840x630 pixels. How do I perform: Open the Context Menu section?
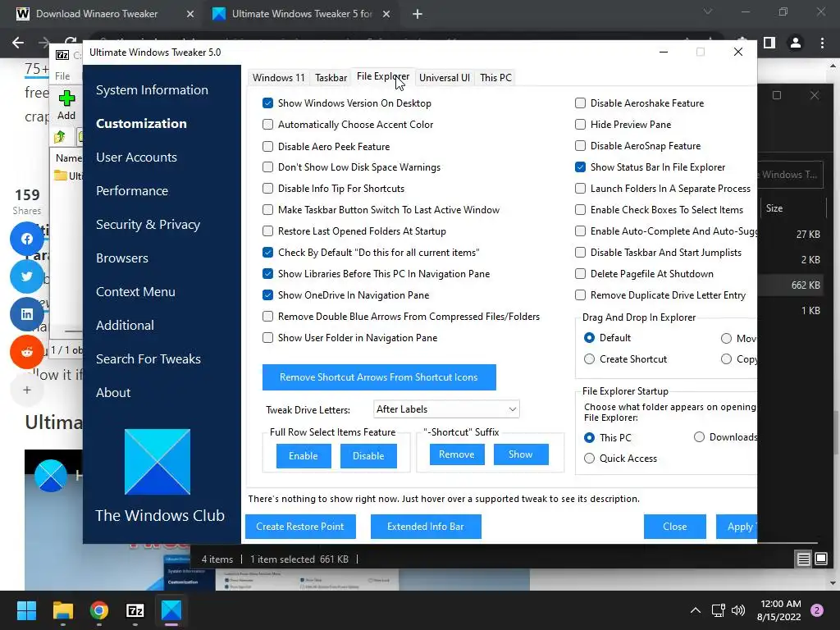(135, 291)
